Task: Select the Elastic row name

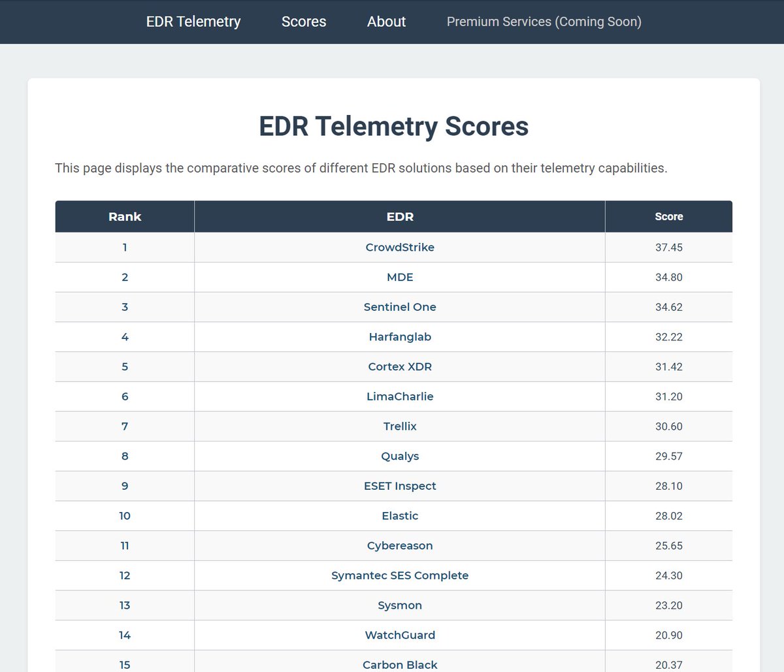Action: [x=400, y=516]
